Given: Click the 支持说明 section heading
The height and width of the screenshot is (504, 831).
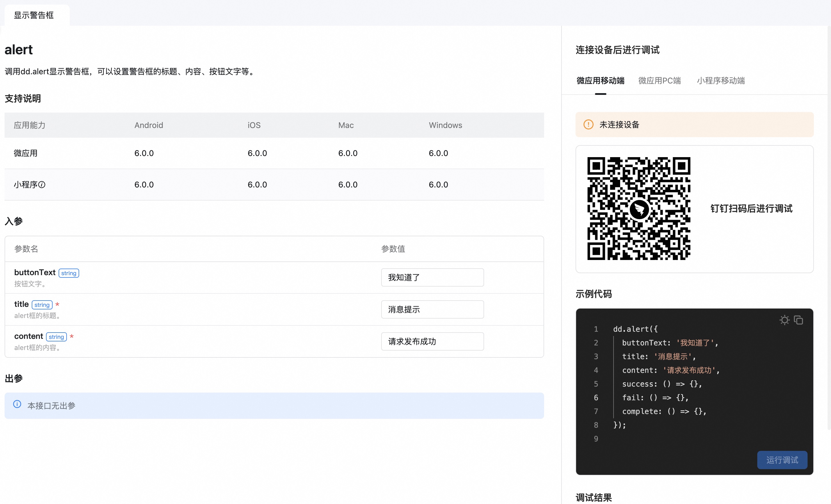Looking at the screenshot, I should tap(23, 99).
